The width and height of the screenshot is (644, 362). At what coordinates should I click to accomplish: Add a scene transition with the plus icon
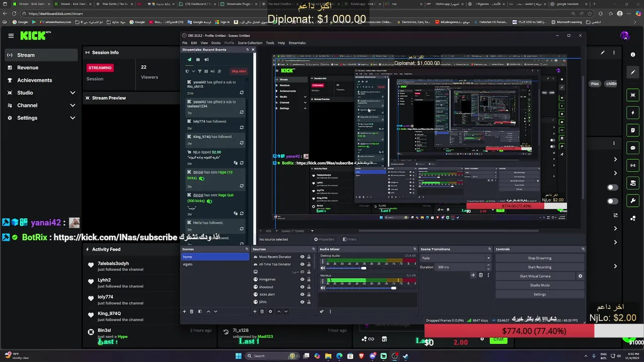click(x=473, y=275)
